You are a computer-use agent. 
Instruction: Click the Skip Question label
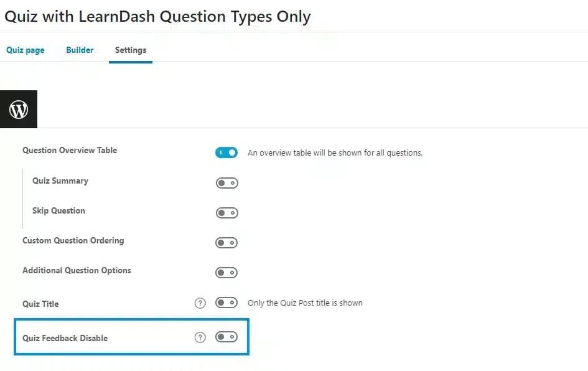click(x=58, y=210)
